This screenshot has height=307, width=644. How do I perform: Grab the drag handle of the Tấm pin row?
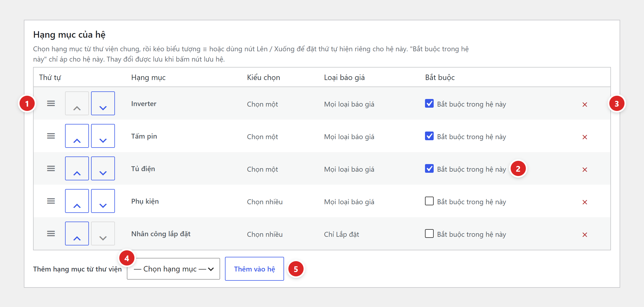(x=51, y=136)
